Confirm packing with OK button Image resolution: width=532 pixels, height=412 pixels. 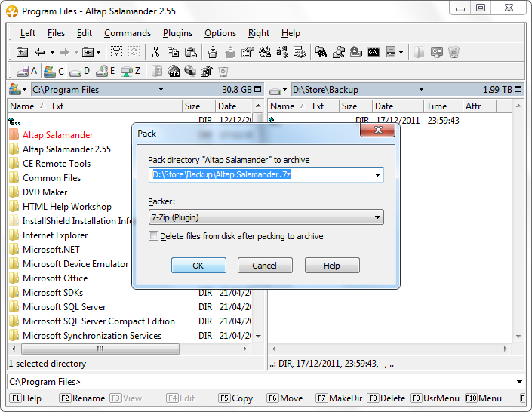click(x=198, y=266)
